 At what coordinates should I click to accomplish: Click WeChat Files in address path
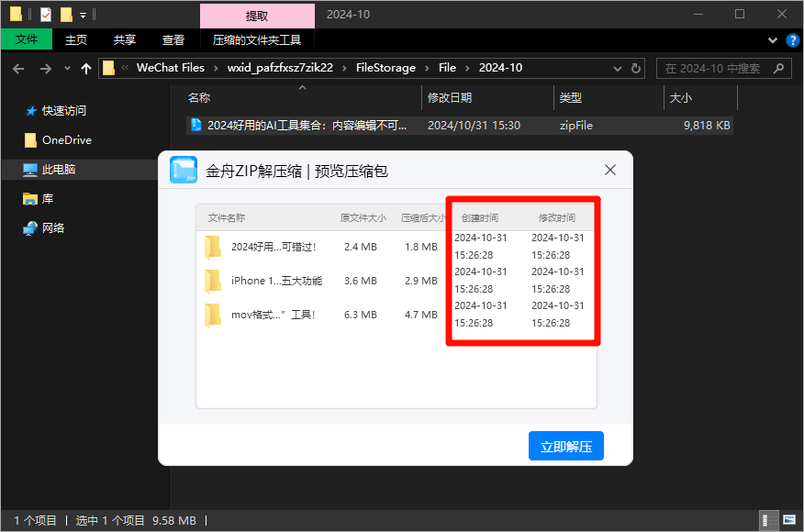tap(170, 68)
